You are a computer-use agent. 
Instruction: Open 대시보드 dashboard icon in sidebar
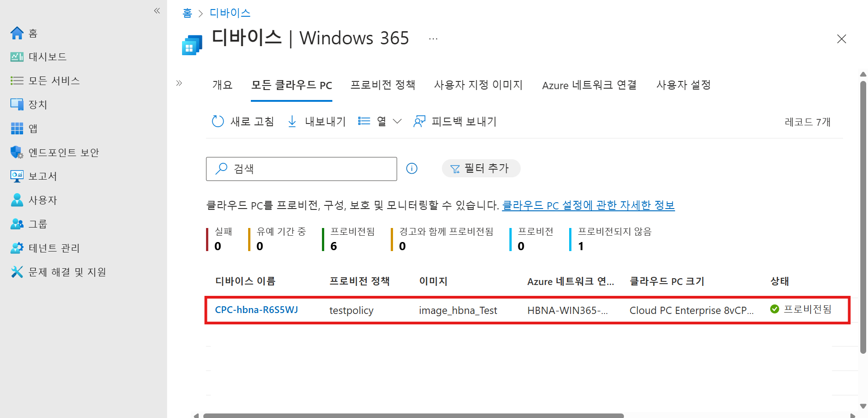17,57
